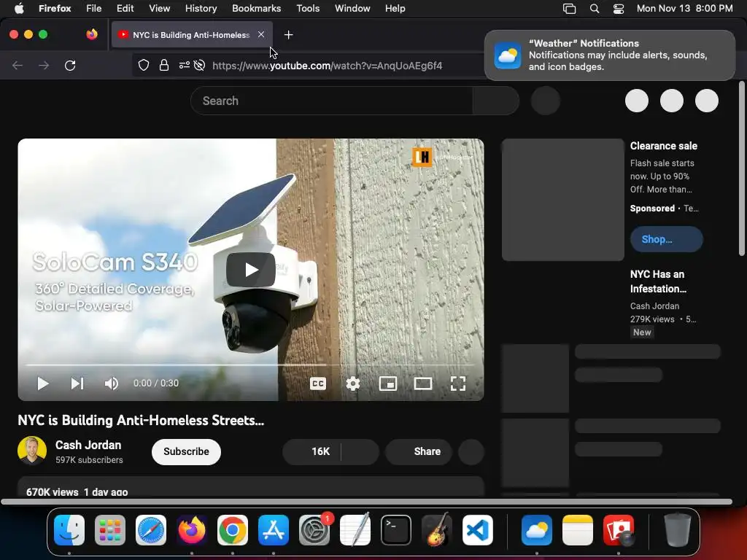Open Finder from the Dock

pos(69,530)
